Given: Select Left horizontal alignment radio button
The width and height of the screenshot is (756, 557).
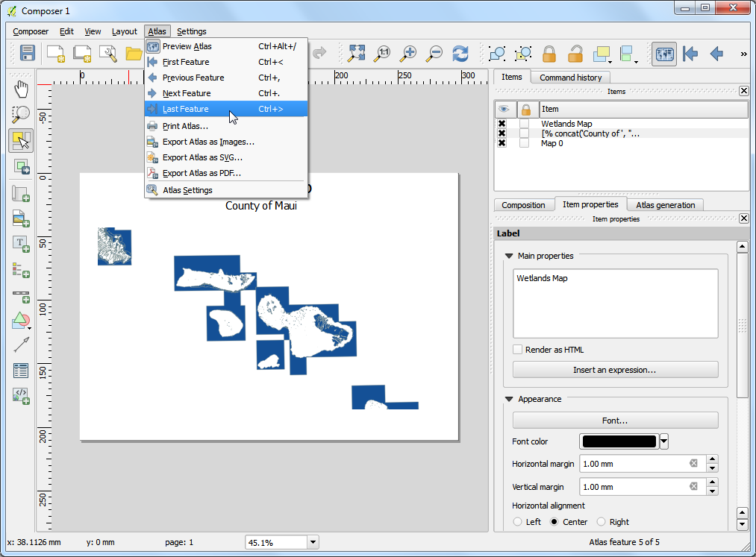Looking at the screenshot, I should pyautogui.click(x=517, y=522).
